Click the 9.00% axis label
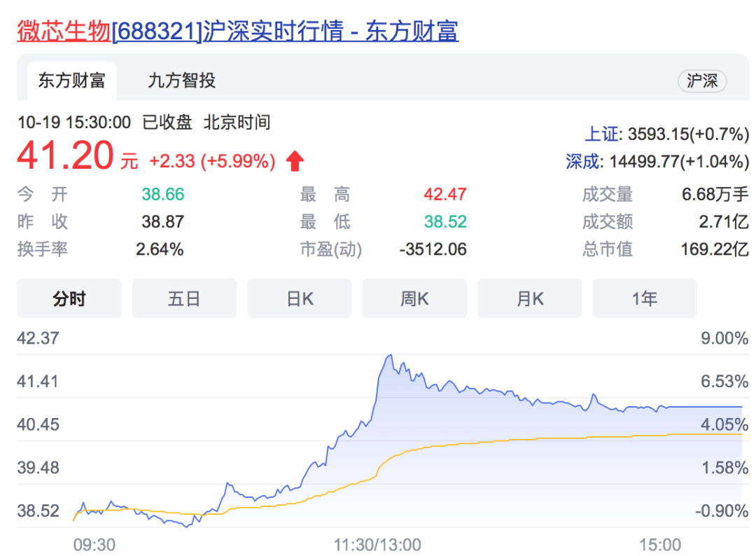This screenshot has height=556, width=756. point(724,338)
